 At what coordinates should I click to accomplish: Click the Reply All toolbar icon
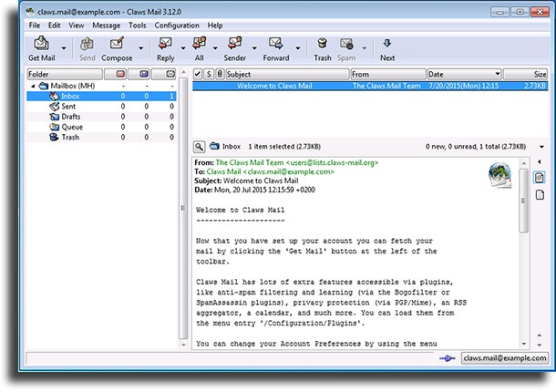[x=200, y=44]
